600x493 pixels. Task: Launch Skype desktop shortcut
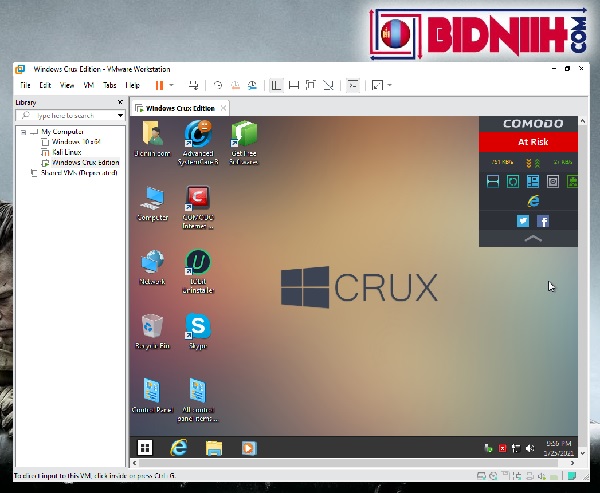coord(198,331)
